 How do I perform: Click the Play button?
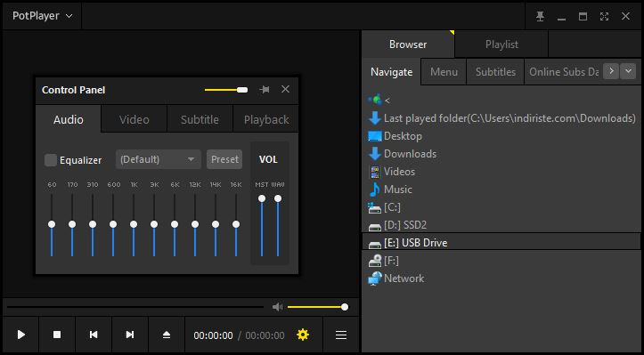[21, 335]
